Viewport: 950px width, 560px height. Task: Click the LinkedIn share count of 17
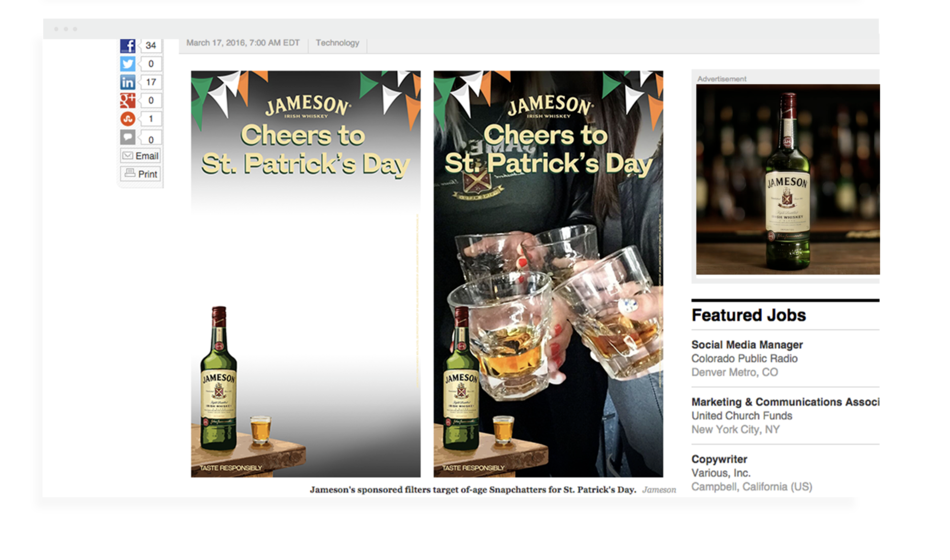(x=151, y=82)
